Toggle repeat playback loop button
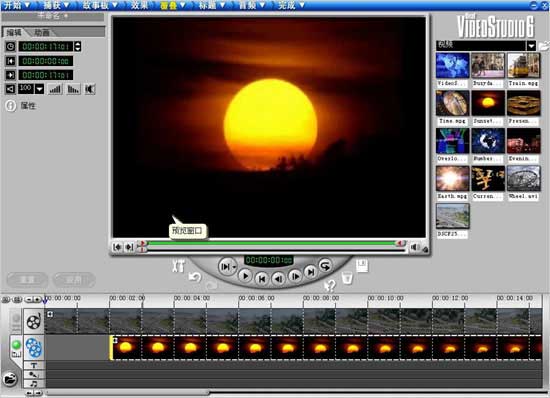Screen dimensions: 550x398 coord(325,265)
